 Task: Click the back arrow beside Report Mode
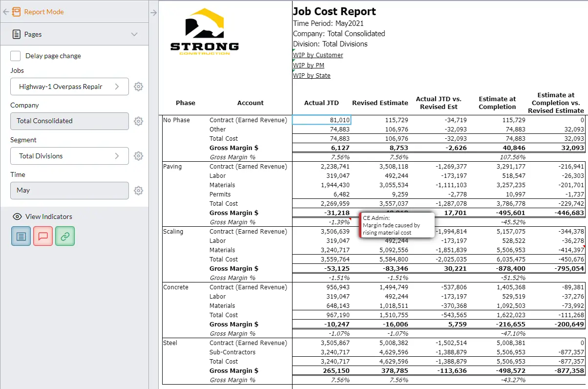click(x=5, y=12)
